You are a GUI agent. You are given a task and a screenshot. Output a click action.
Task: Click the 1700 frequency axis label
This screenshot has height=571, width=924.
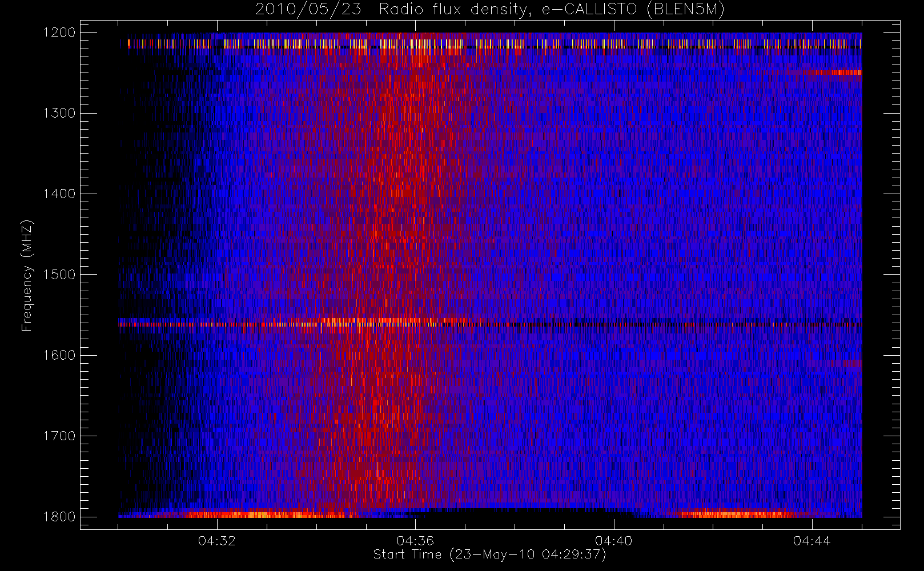click(x=59, y=436)
